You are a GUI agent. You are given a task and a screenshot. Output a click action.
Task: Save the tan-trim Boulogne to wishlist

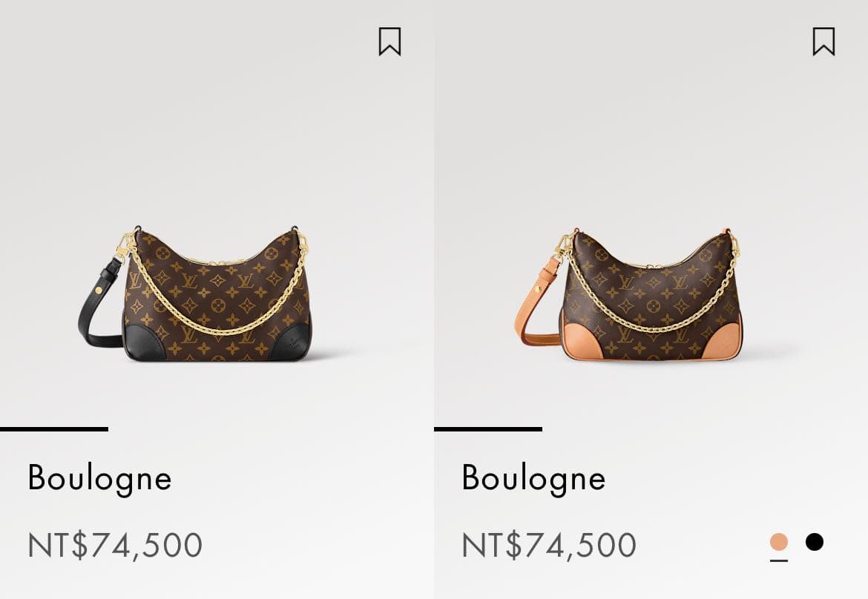[x=823, y=42]
